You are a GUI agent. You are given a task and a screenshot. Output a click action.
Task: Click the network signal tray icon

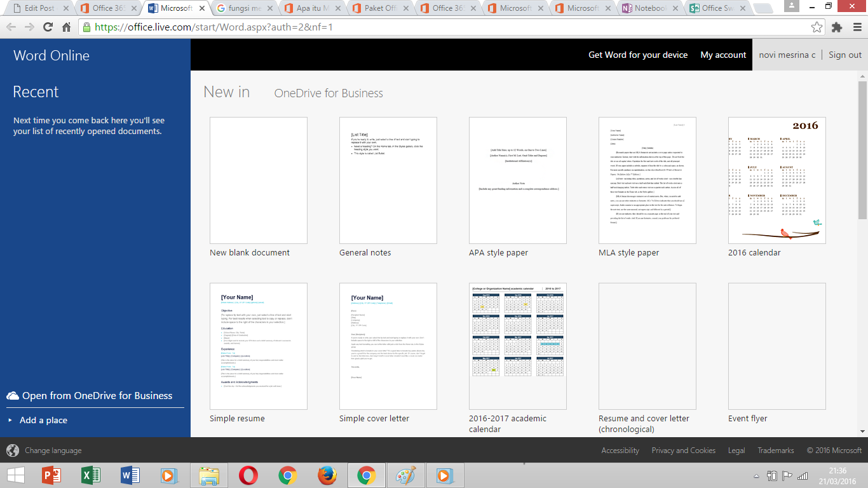point(803,475)
